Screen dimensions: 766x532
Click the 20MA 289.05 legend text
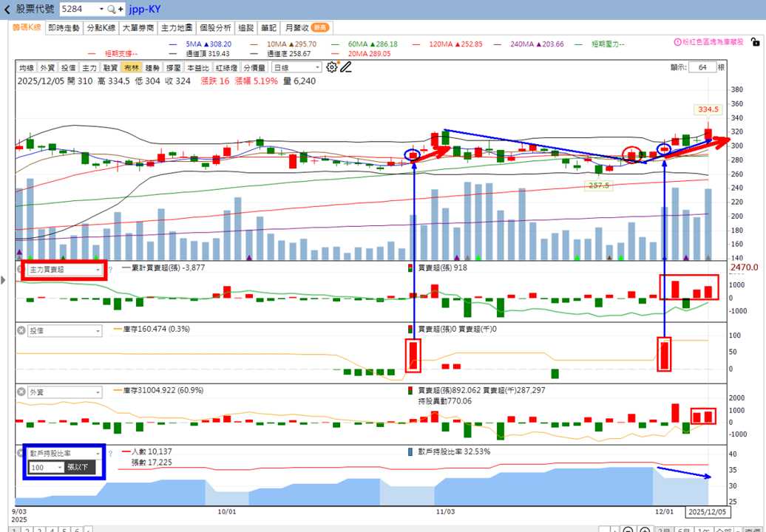pyautogui.click(x=369, y=54)
